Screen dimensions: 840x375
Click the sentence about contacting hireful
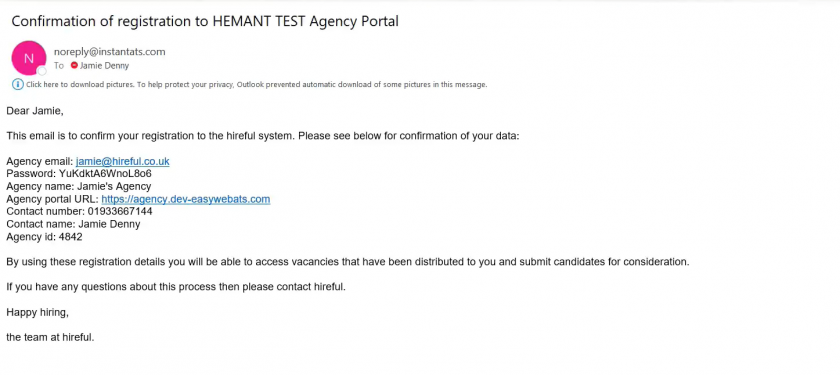pyautogui.click(x=176, y=287)
